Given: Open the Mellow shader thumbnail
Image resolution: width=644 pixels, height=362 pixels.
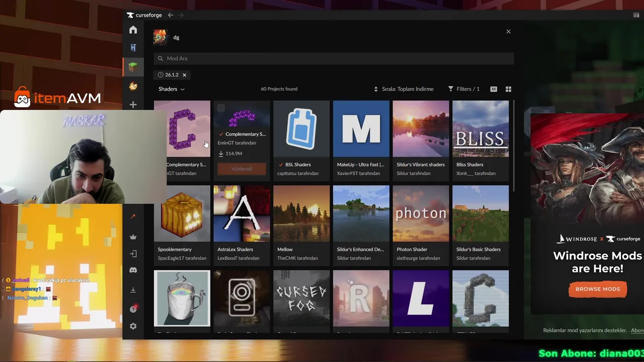Looking at the screenshot, I should (x=301, y=214).
